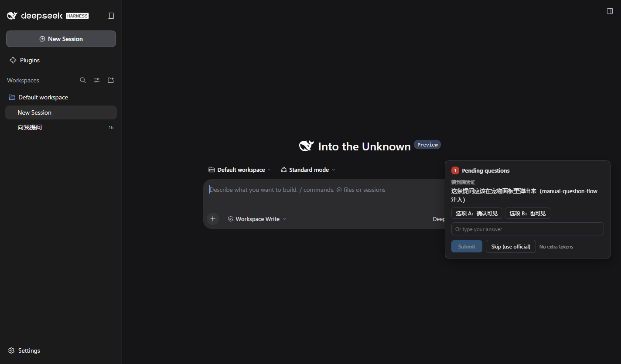
Task: Search workspaces using the magnifier icon
Action: pyautogui.click(x=83, y=80)
